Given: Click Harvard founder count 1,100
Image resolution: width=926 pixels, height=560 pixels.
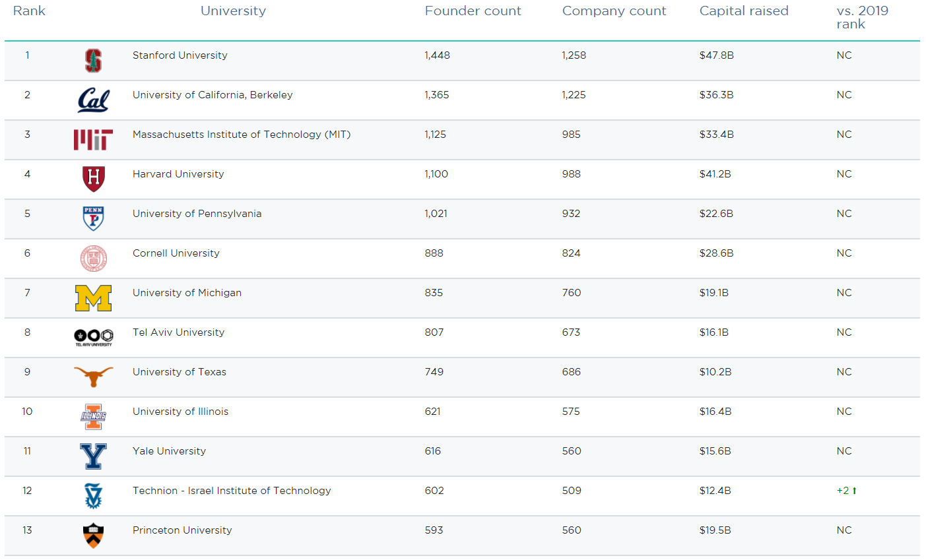Looking at the screenshot, I should click(436, 174).
